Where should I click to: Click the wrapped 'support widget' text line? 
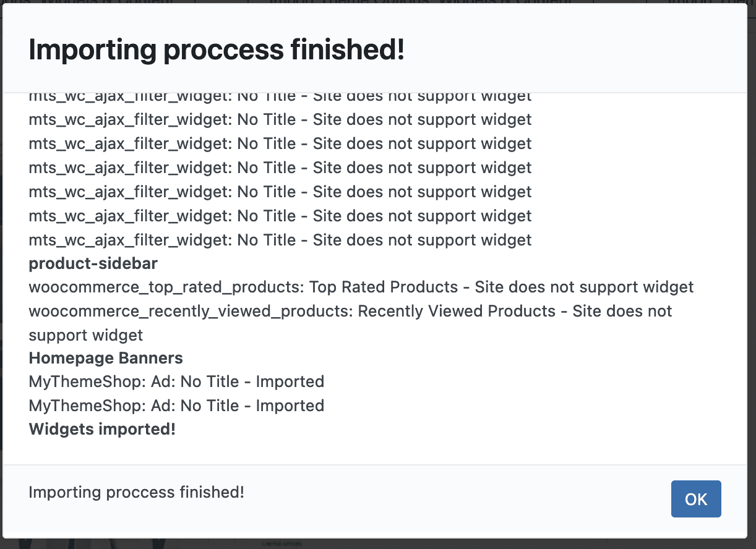(86, 335)
